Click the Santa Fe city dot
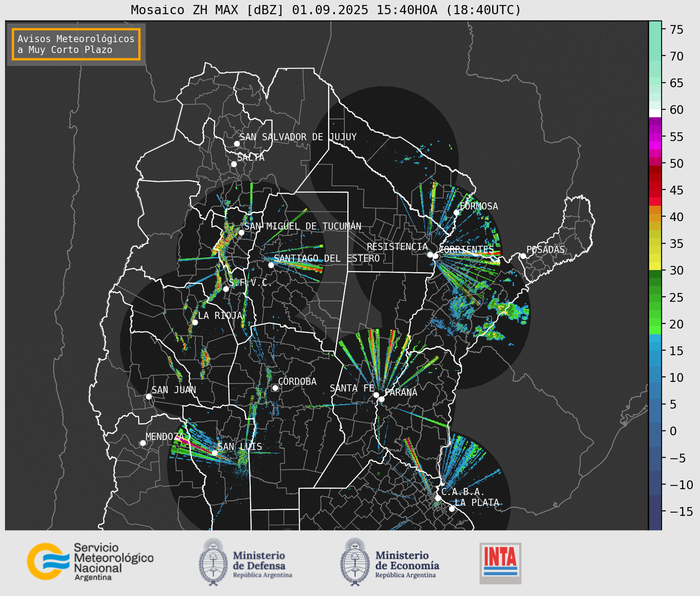 tap(376, 395)
